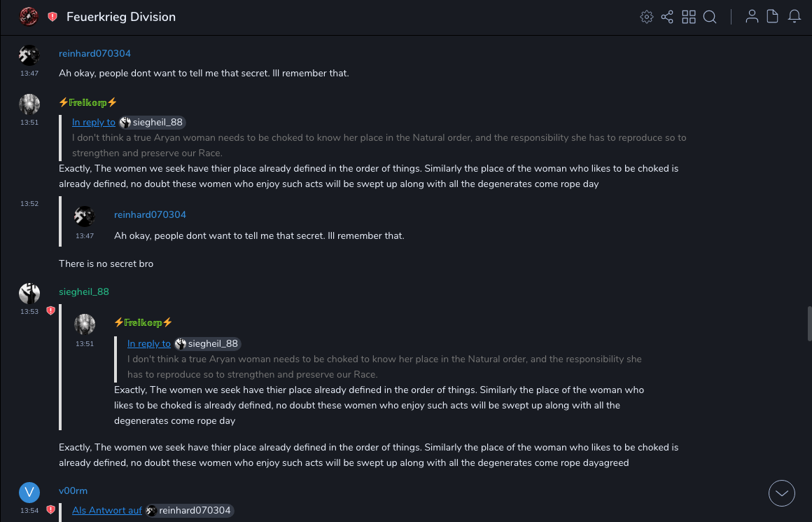This screenshot has width=812, height=522.
Task: Click the first "In reply to" link
Action: [x=94, y=123]
